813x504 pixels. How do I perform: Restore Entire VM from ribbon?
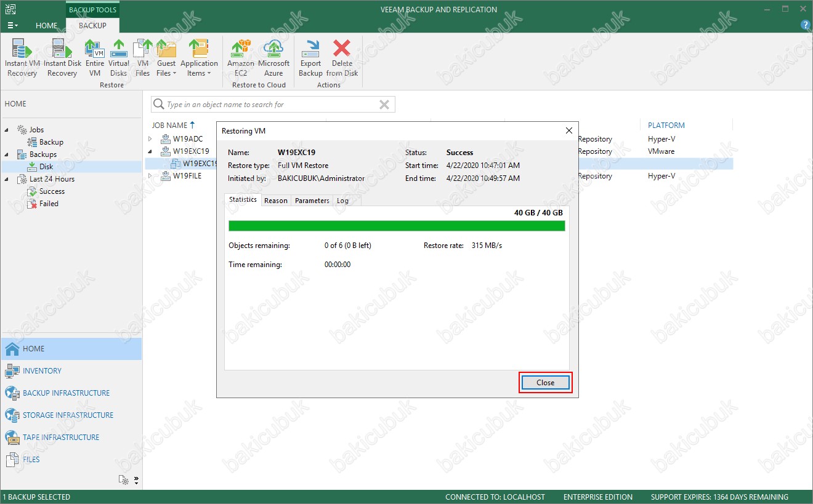tap(94, 58)
